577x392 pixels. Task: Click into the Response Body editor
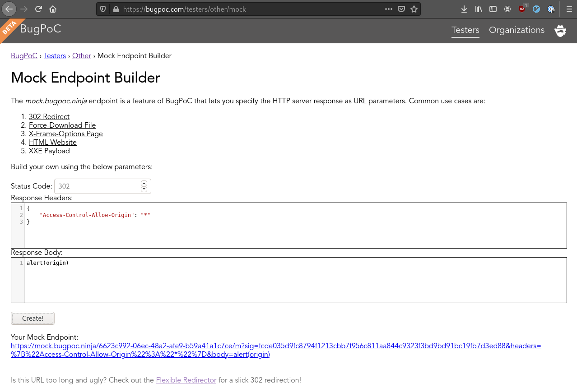(289, 280)
